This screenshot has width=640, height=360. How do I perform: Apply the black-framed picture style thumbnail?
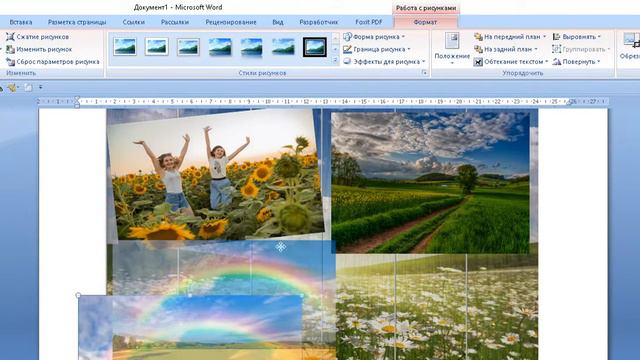point(315,47)
